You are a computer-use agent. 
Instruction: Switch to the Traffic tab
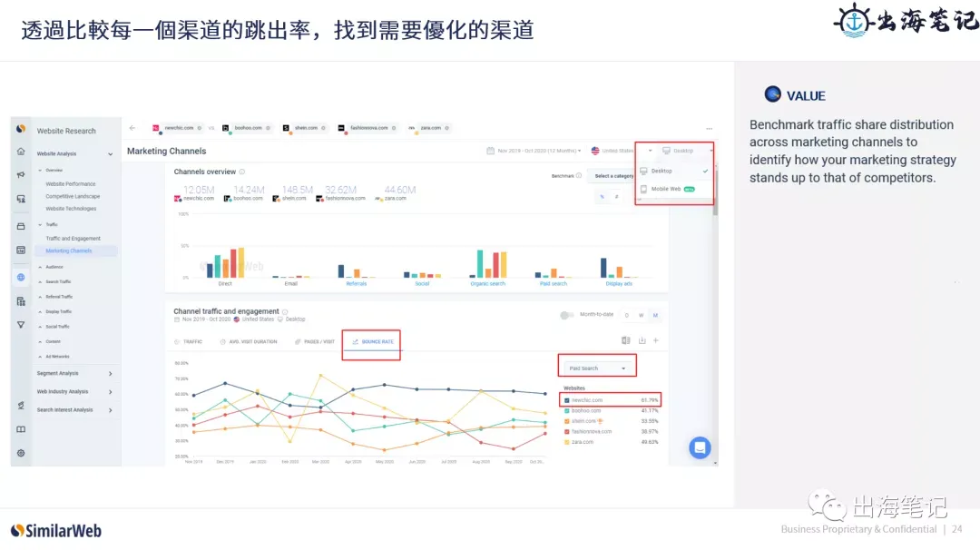tap(188, 342)
